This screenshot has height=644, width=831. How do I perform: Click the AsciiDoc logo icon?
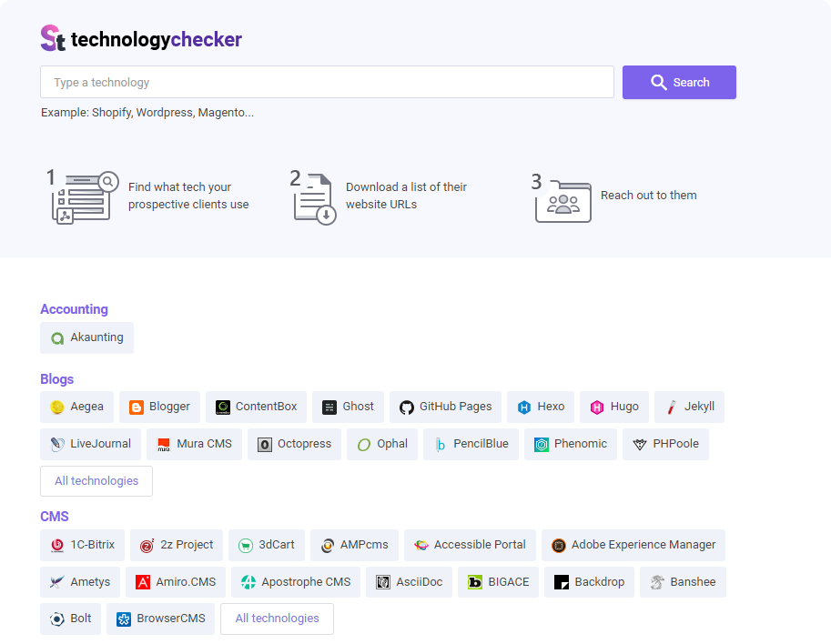click(383, 582)
